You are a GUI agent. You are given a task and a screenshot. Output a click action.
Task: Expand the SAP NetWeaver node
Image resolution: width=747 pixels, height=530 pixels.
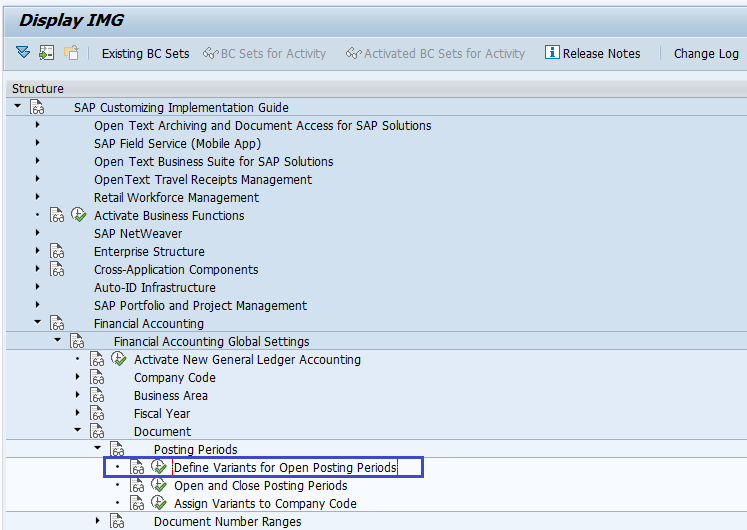pos(38,233)
